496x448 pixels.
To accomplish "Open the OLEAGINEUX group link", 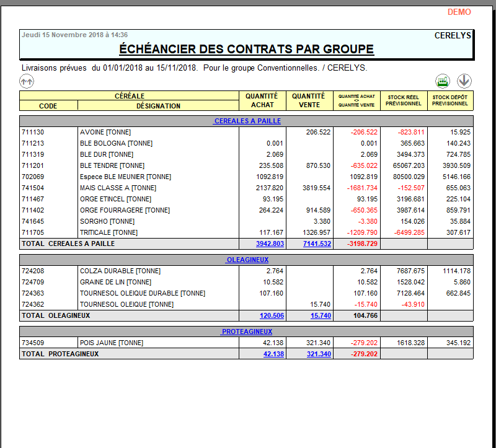I will pyautogui.click(x=247, y=260).
